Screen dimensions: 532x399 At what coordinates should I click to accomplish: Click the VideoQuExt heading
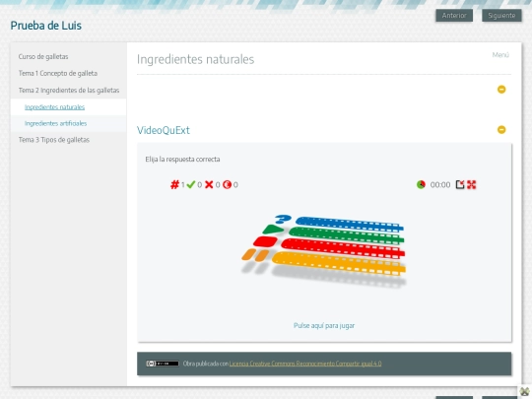[x=164, y=130]
